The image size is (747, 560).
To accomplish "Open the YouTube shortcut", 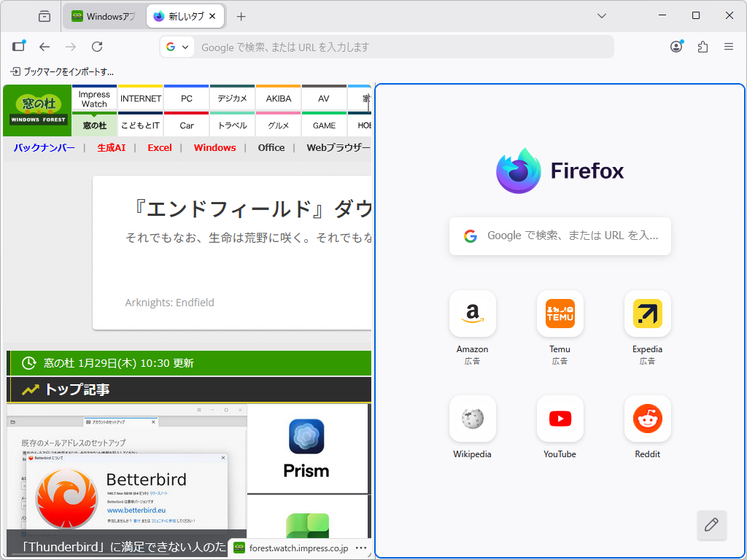I will tap(560, 419).
